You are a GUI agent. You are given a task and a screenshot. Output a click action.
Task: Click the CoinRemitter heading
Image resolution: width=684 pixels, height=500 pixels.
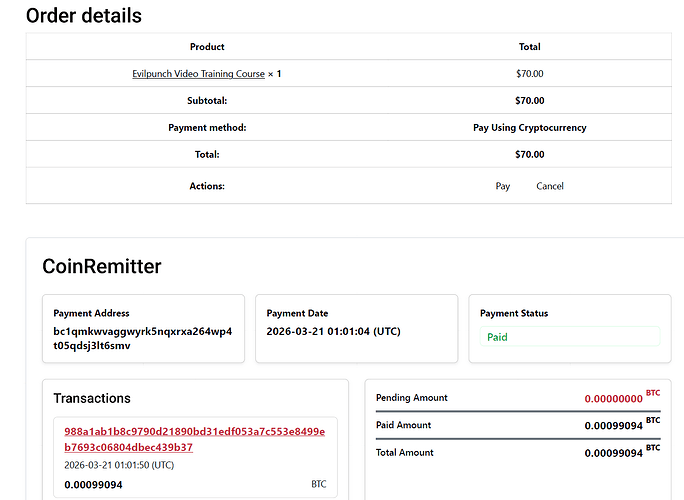pyautogui.click(x=102, y=266)
